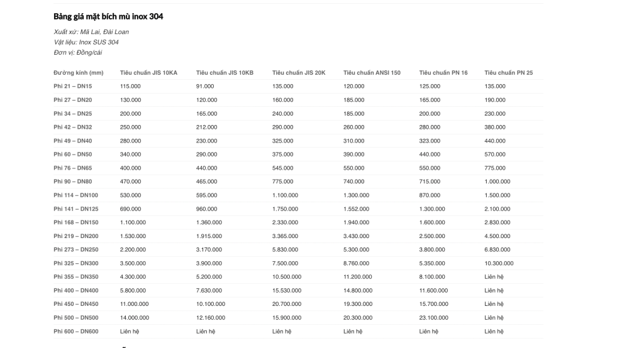The height and width of the screenshot is (348, 644).
Task: Click the 14.000.000 price for Phi 500 – DN500
Action: [135, 318]
